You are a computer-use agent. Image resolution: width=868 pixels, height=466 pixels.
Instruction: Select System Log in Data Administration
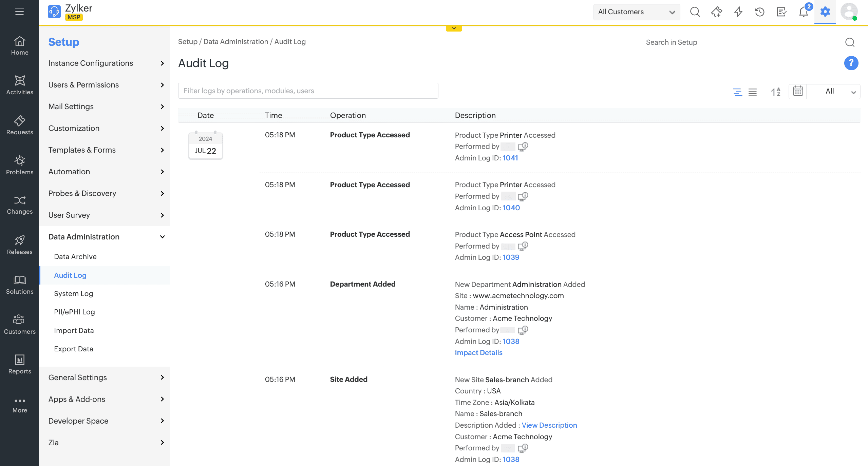73,294
